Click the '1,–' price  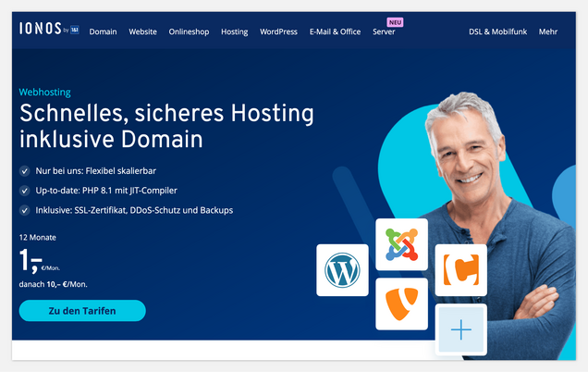31,260
